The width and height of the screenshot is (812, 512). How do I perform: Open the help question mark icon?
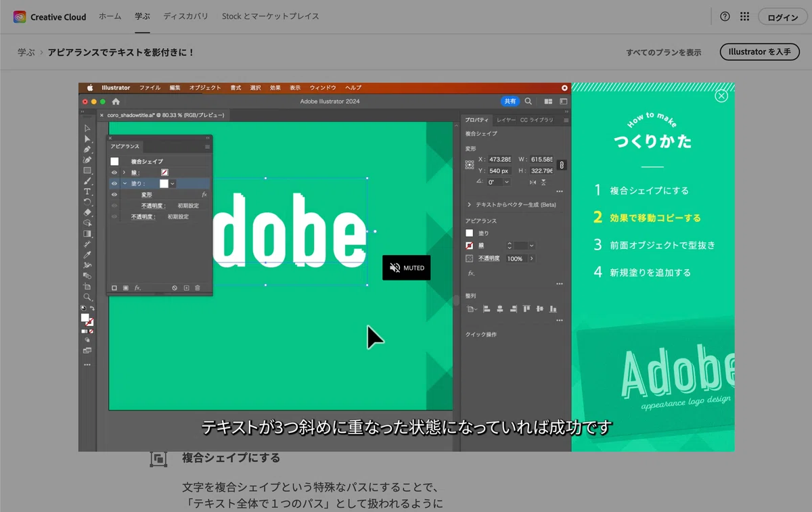[x=725, y=17]
